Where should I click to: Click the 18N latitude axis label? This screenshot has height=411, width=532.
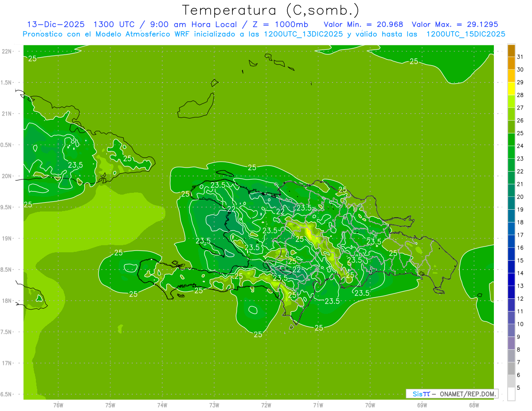[x=7, y=301]
